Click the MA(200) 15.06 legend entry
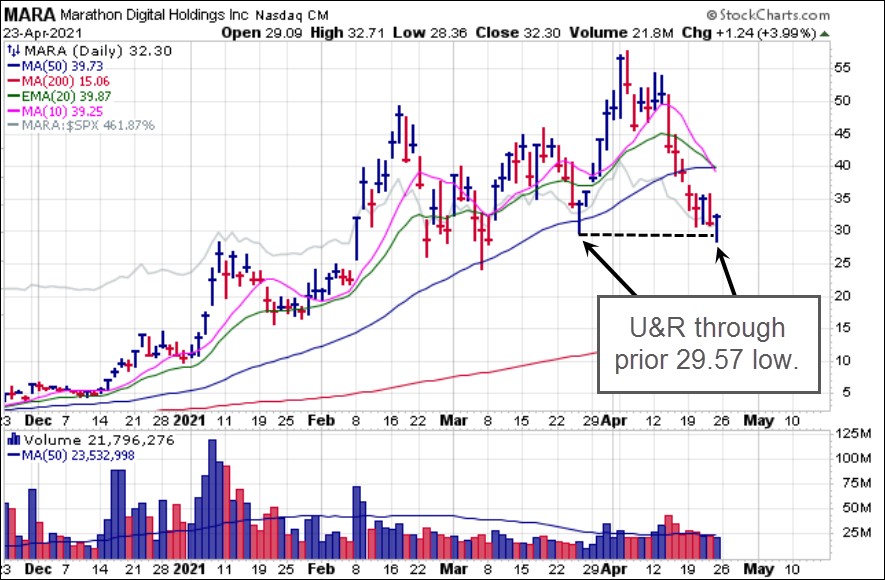The image size is (885, 580). click(65, 82)
